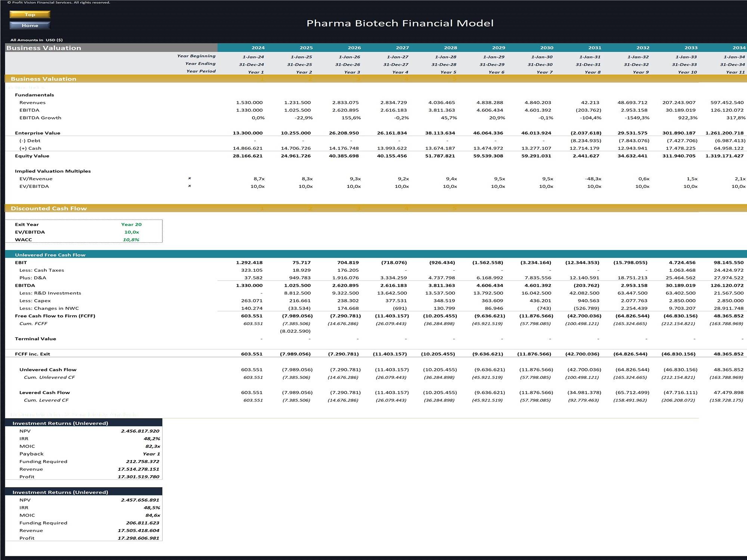
Task: Select the 2024 year column header
Action: [x=258, y=48]
